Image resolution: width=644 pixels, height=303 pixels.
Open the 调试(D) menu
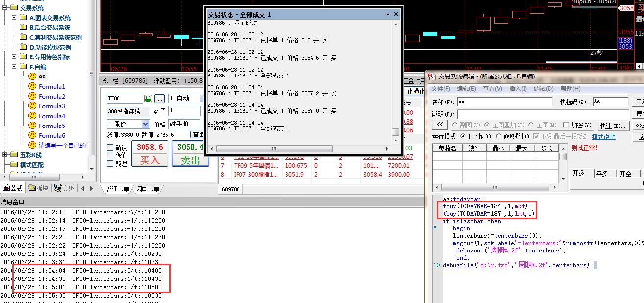point(543,89)
